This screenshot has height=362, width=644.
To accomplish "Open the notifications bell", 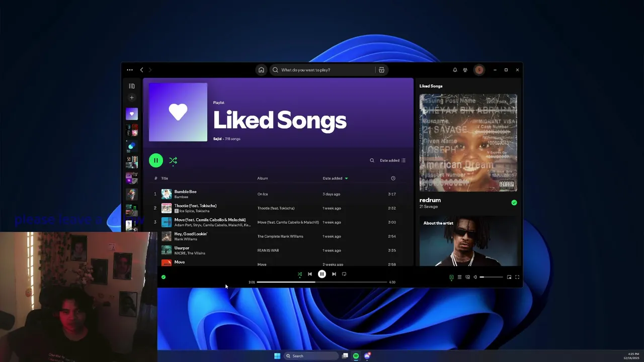I will click(x=455, y=70).
